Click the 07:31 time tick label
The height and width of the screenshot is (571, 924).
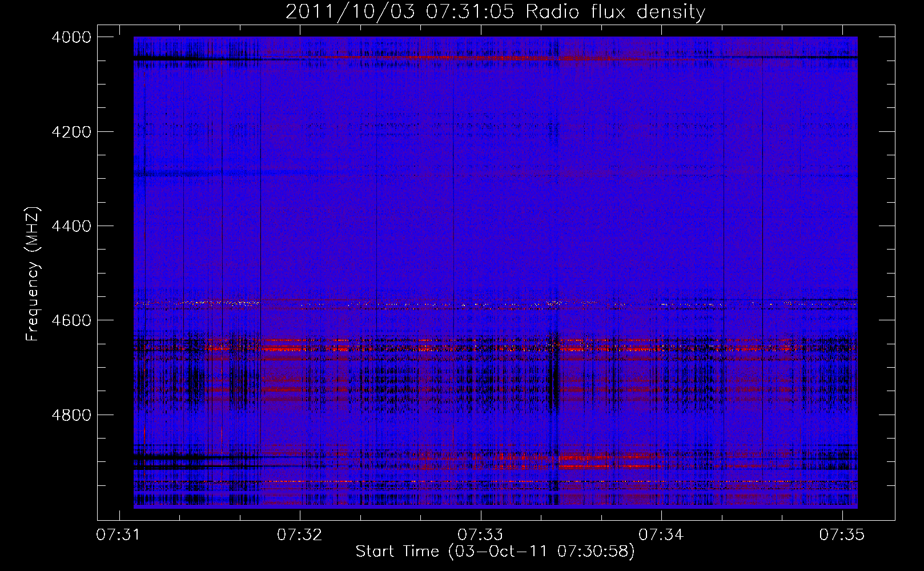(x=119, y=534)
